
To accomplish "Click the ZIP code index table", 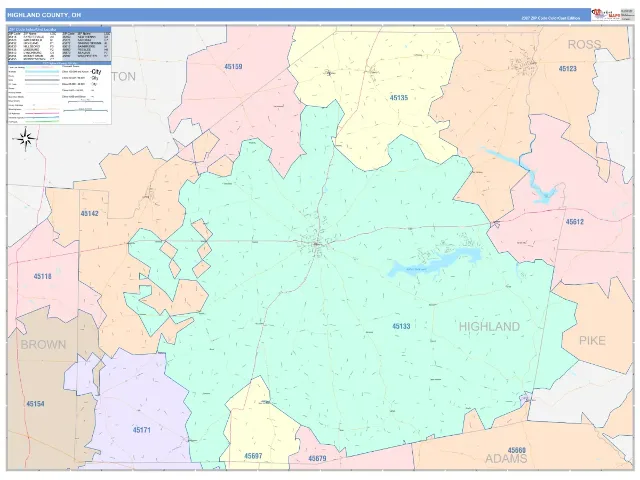I will 59,45.
